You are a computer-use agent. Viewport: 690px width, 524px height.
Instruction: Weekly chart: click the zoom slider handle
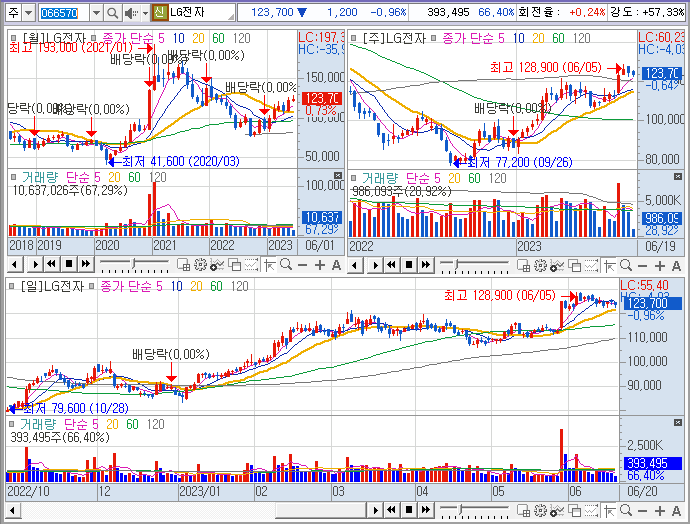click(457, 264)
